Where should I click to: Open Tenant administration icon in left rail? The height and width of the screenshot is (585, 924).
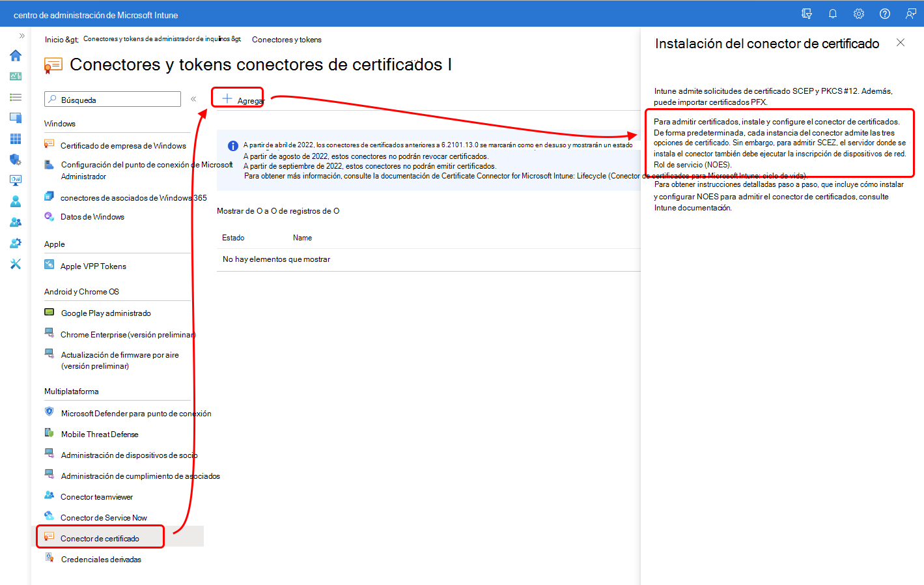point(16,243)
